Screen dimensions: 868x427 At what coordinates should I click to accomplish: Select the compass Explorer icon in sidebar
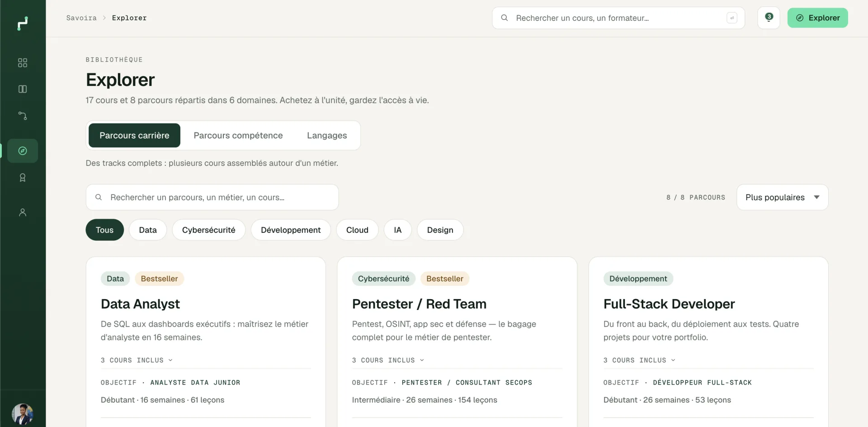[23, 151]
